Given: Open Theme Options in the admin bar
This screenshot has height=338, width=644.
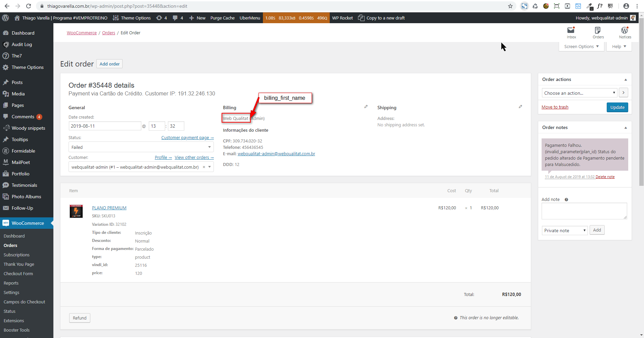Looking at the screenshot, I should [132, 18].
